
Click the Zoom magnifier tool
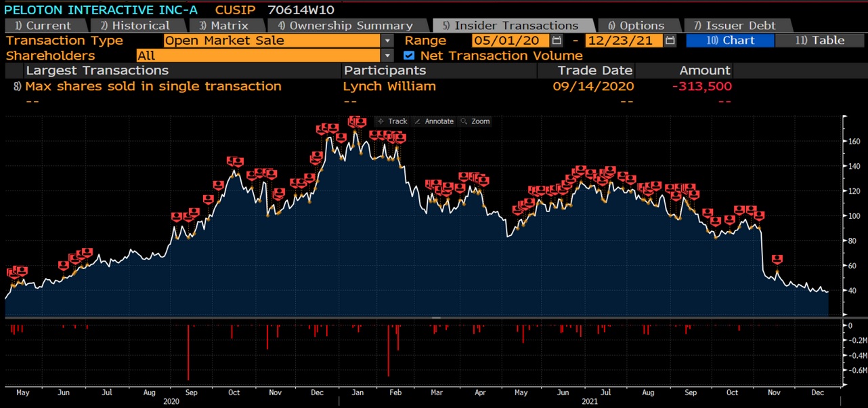pyautogui.click(x=475, y=121)
